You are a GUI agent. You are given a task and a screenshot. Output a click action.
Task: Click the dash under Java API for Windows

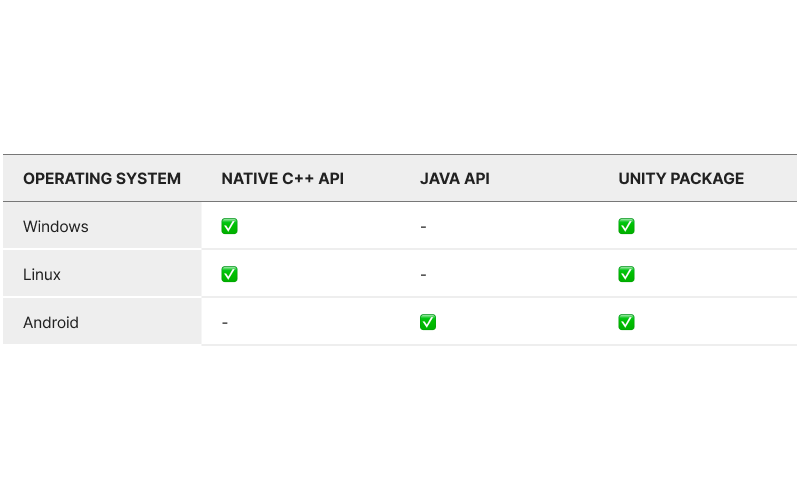pyautogui.click(x=423, y=227)
